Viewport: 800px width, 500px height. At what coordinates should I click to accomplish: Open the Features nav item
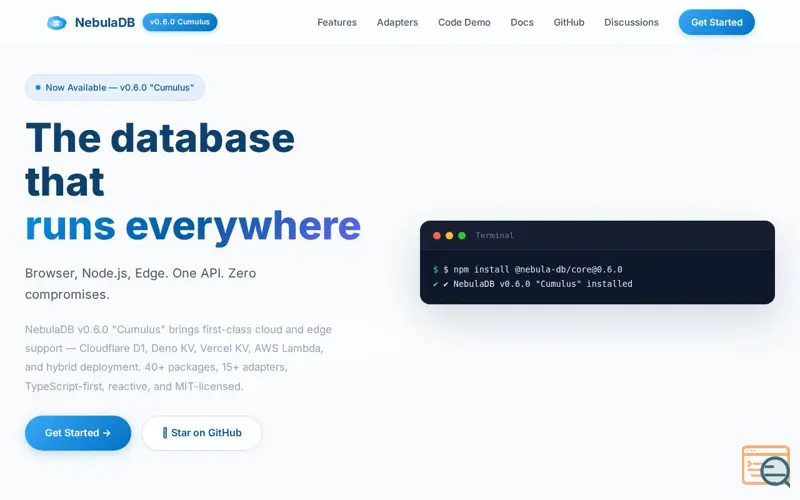pyautogui.click(x=337, y=22)
